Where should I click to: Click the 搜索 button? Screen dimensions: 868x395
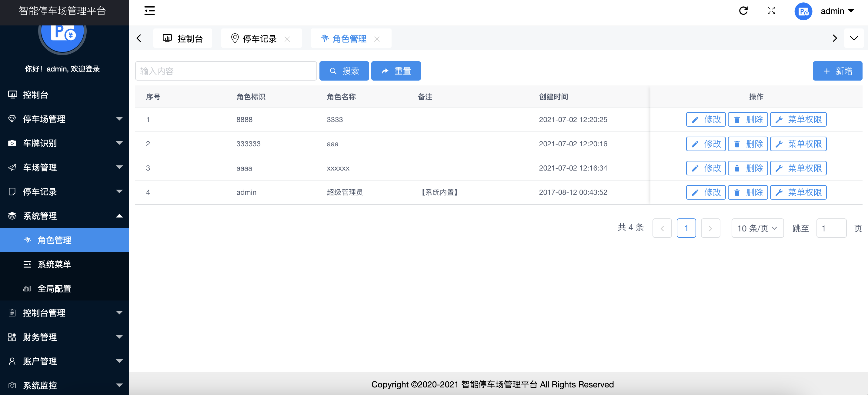pyautogui.click(x=344, y=71)
